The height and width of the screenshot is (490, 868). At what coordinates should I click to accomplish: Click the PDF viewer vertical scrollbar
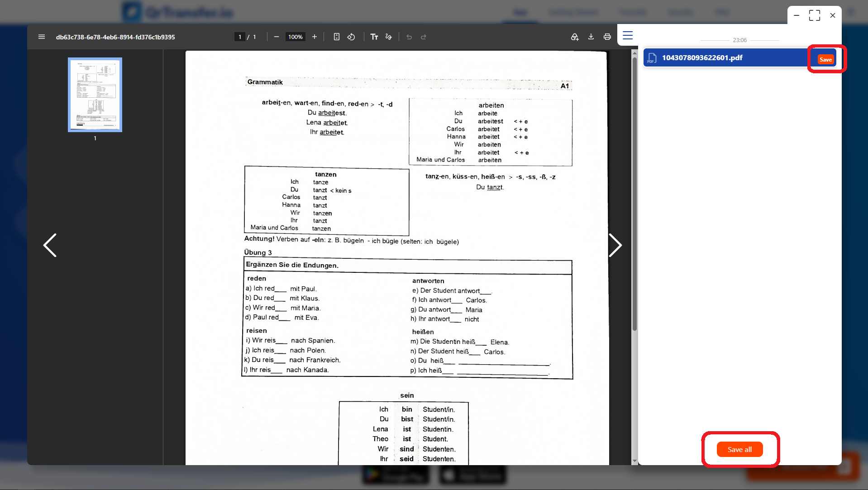[x=634, y=195]
